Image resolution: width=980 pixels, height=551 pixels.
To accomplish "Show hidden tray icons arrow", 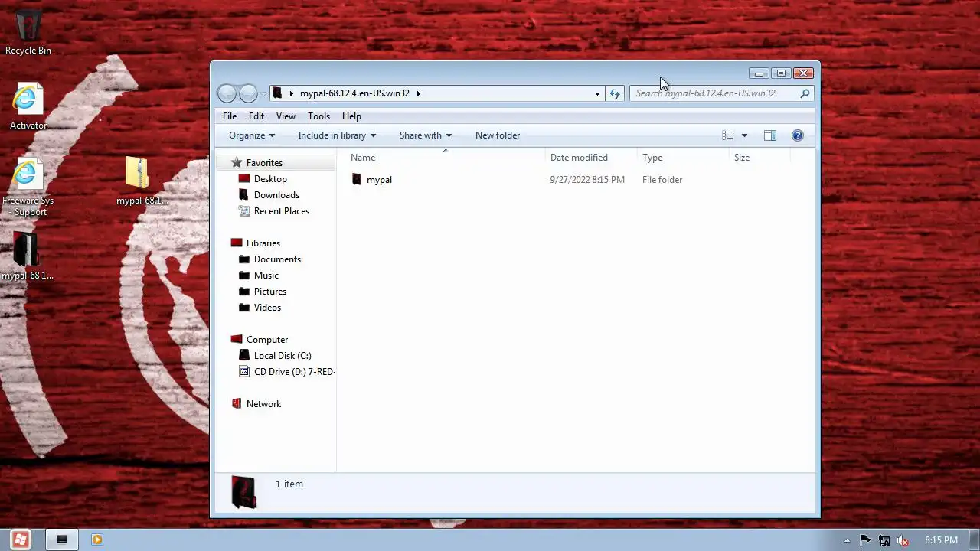I will click(847, 540).
